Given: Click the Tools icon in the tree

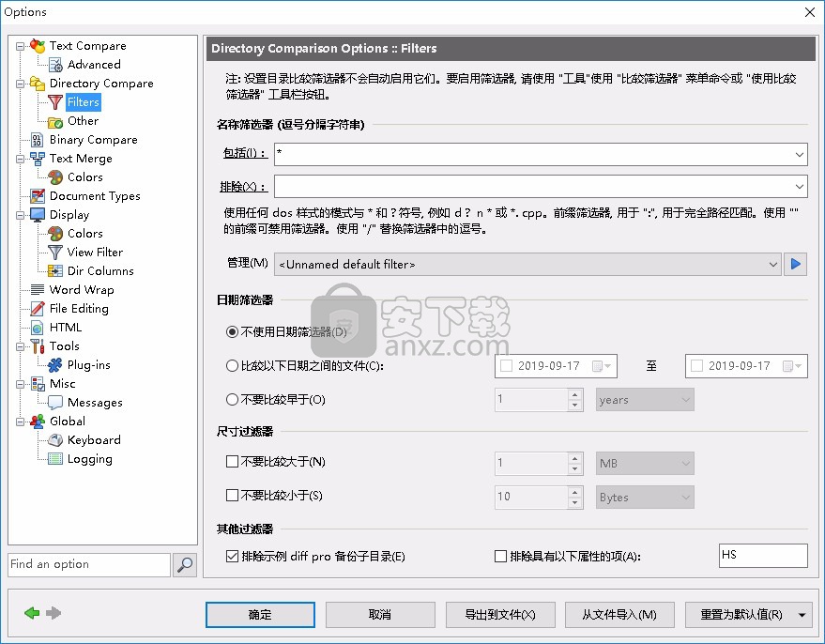Looking at the screenshot, I should click(x=38, y=345).
